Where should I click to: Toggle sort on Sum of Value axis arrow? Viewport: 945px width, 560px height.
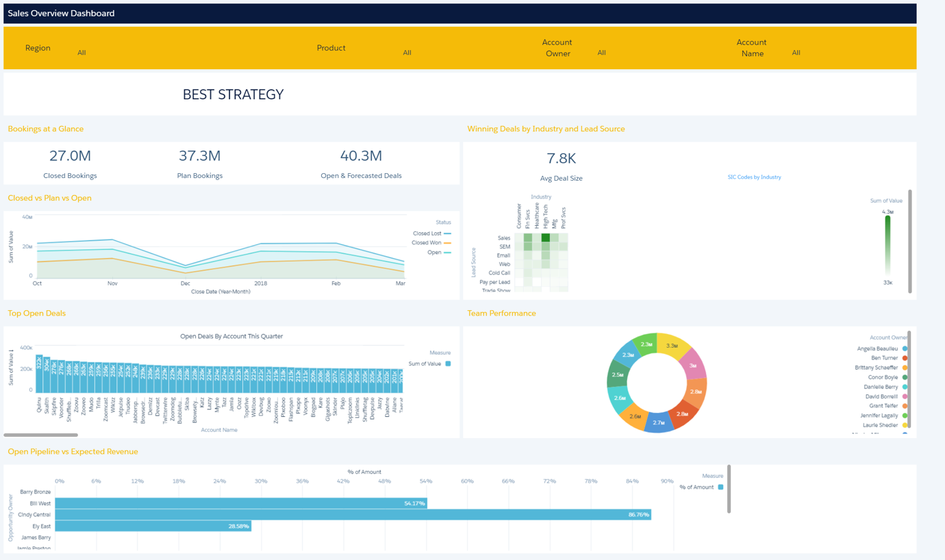(x=11, y=352)
